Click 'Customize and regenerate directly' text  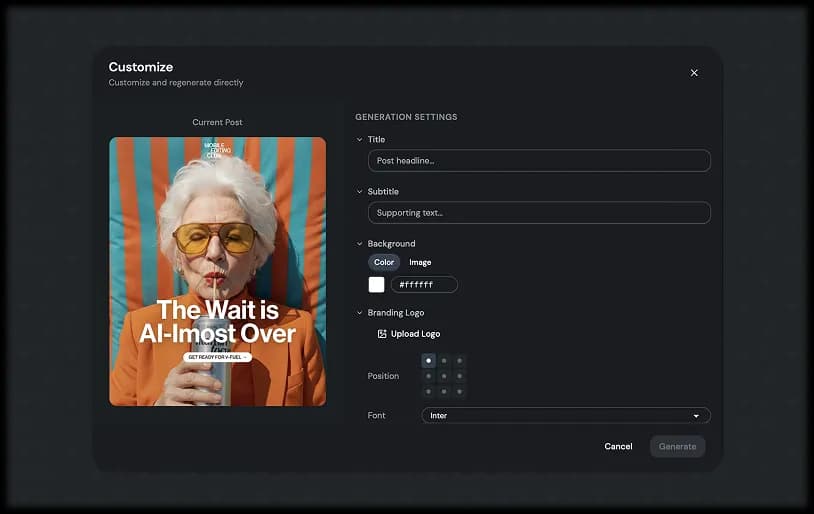click(176, 83)
